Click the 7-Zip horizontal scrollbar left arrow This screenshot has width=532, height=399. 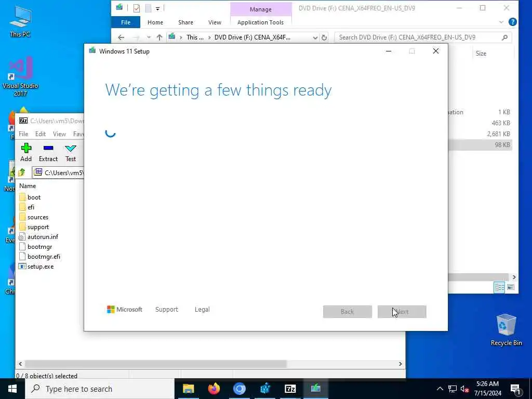point(20,364)
